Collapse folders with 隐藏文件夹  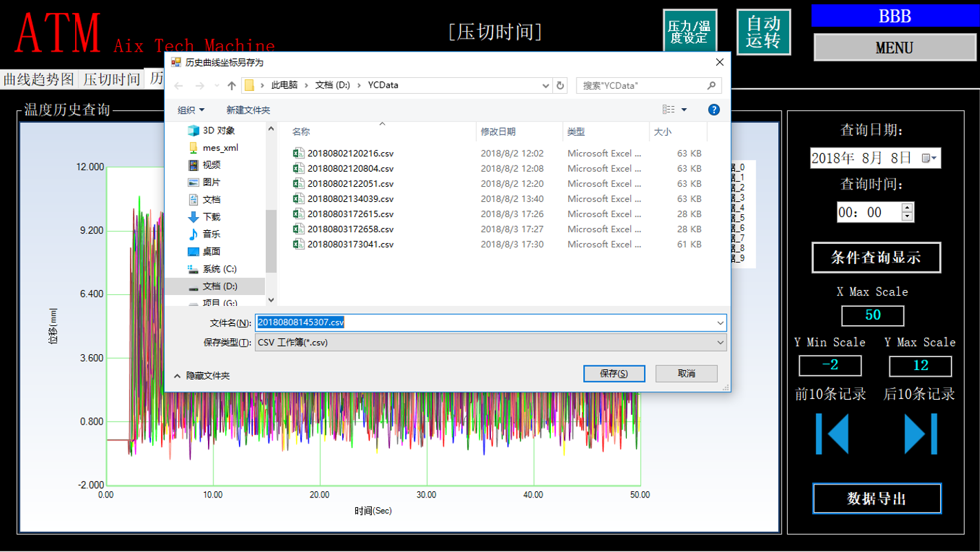point(202,376)
